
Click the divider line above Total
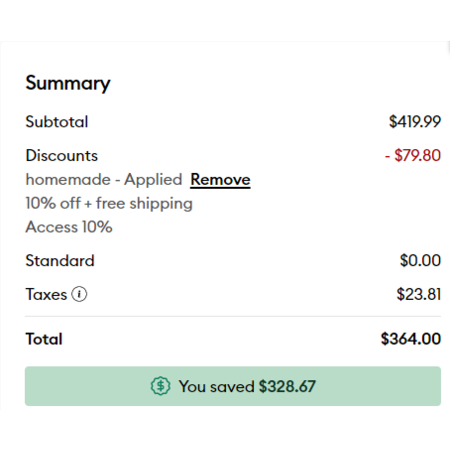233,316
